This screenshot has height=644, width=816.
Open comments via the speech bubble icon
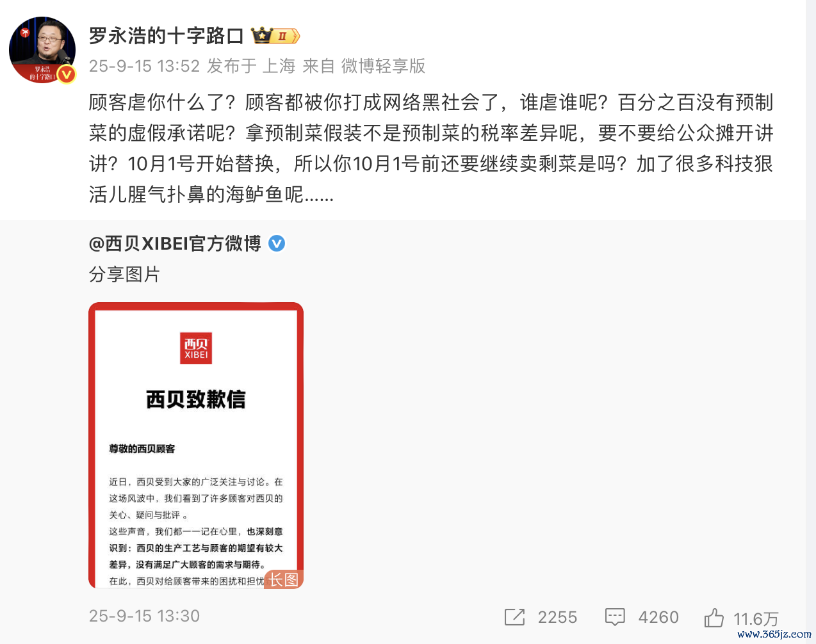click(615, 617)
